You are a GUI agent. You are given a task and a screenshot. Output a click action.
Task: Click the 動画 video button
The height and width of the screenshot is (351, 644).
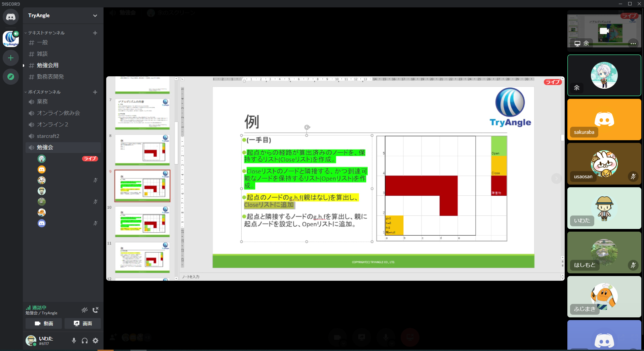click(x=44, y=323)
